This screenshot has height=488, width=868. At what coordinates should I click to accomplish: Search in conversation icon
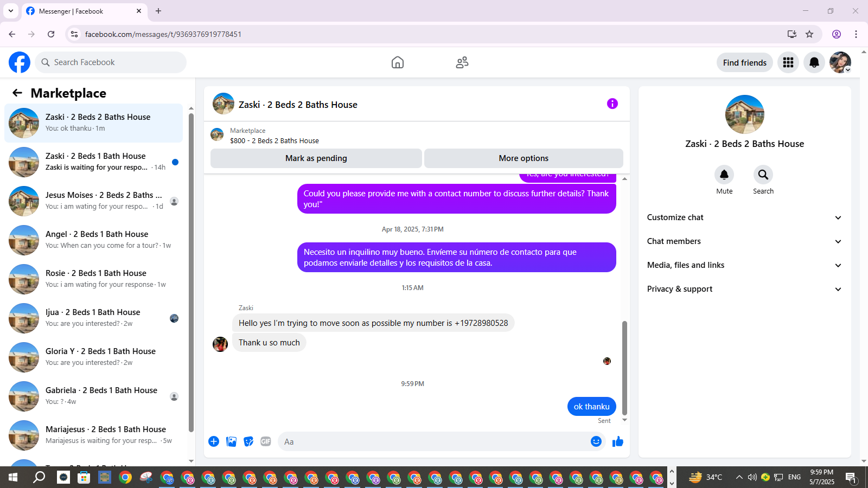coord(763,175)
